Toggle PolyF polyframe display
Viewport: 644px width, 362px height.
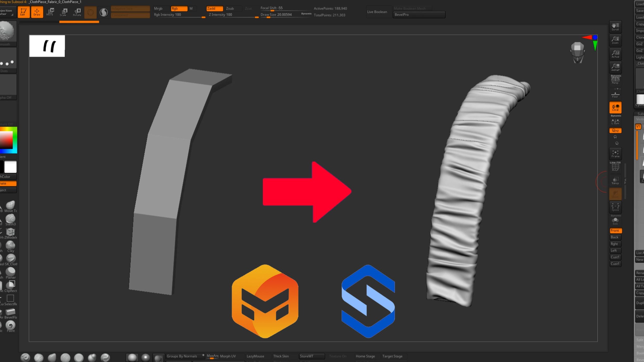click(x=615, y=167)
